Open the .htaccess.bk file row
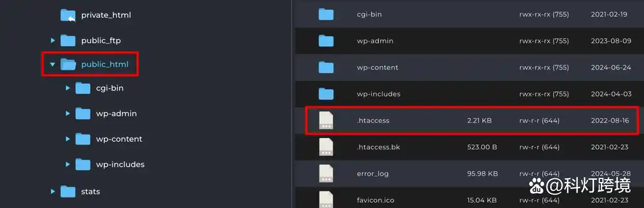 tap(469, 147)
